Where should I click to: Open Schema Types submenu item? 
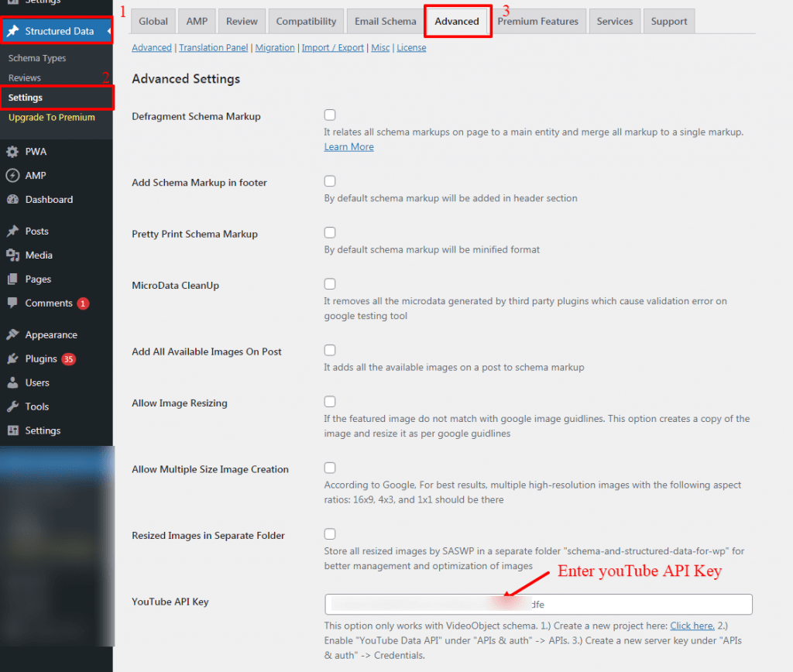pyautogui.click(x=37, y=58)
